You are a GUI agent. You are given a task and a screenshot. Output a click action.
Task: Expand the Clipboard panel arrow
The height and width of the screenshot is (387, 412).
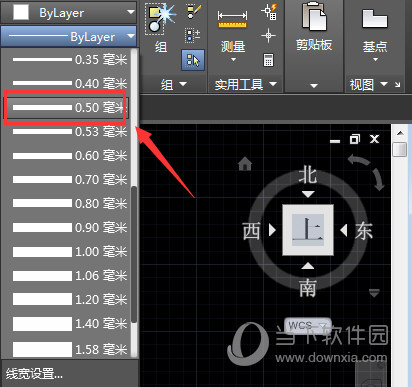[314, 86]
